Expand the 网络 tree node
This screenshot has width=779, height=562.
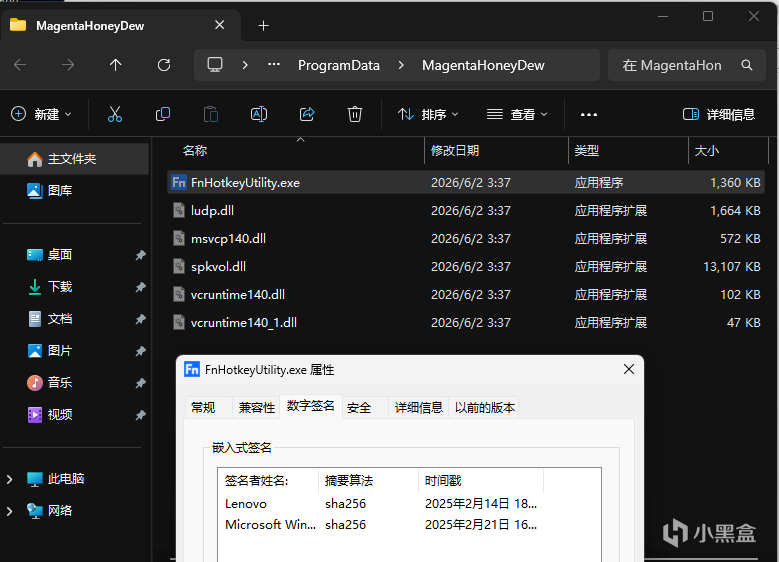point(9,511)
